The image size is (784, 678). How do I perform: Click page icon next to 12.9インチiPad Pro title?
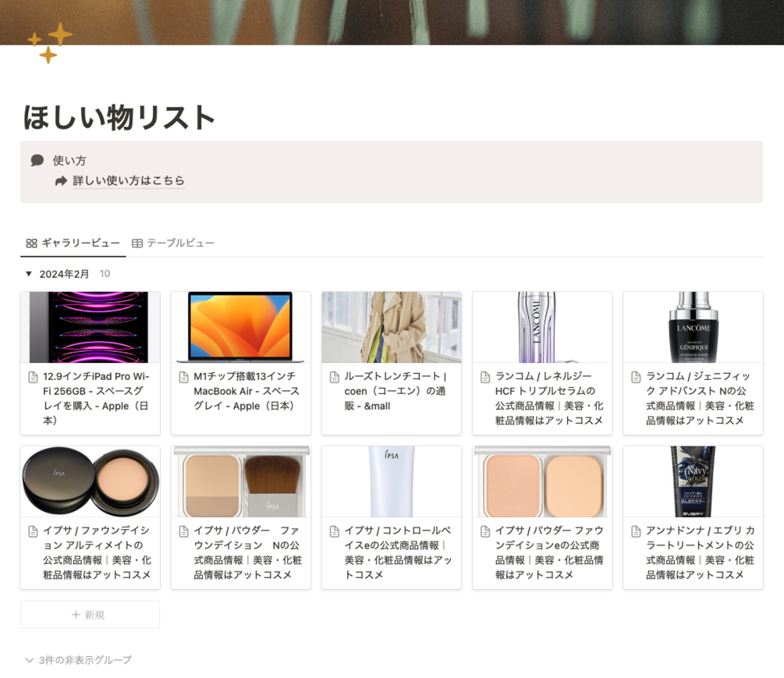coord(33,377)
